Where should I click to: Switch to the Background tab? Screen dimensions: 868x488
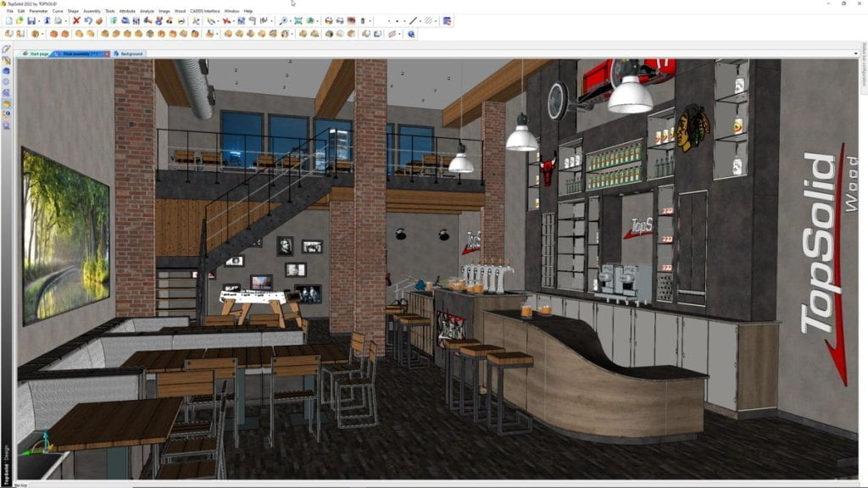(x=133, y=53)
